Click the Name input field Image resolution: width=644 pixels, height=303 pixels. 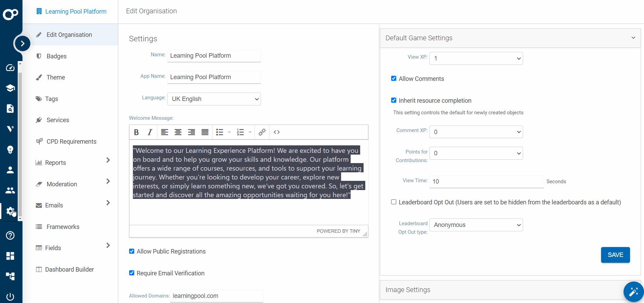[214, 56]
